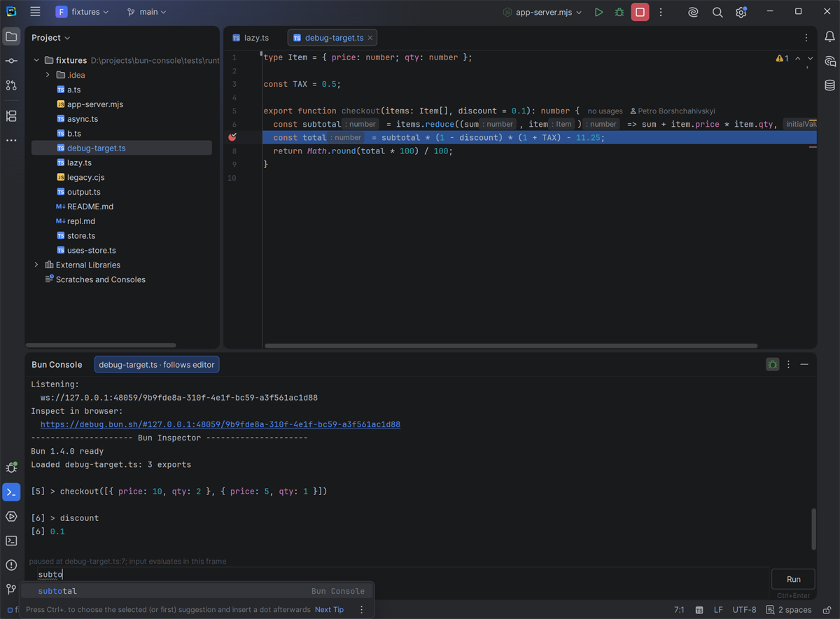This screenshot has width=840, height=619.
Task: Click the UTF-8 encoding status
Action: pyautogui.click(x=745, y=610)
